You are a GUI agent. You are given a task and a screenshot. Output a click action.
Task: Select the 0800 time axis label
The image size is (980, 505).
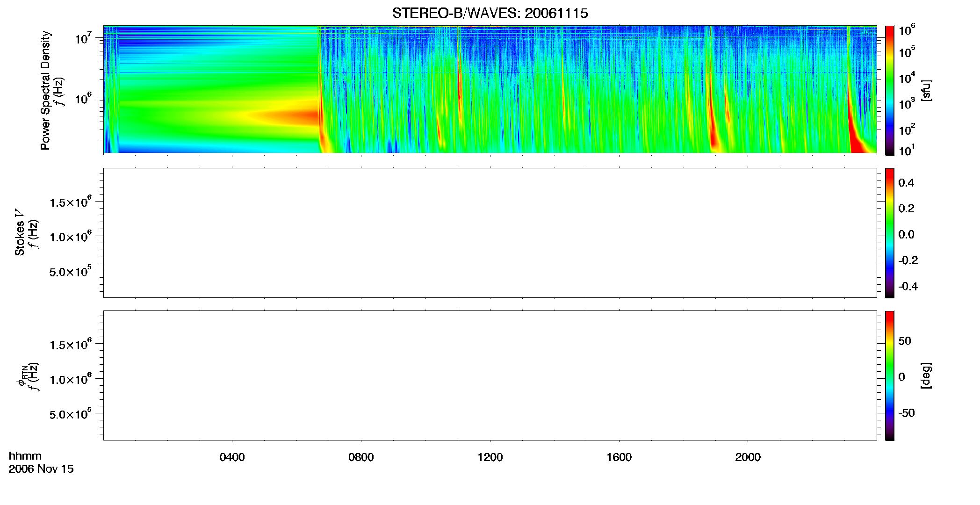coord(361,457)
